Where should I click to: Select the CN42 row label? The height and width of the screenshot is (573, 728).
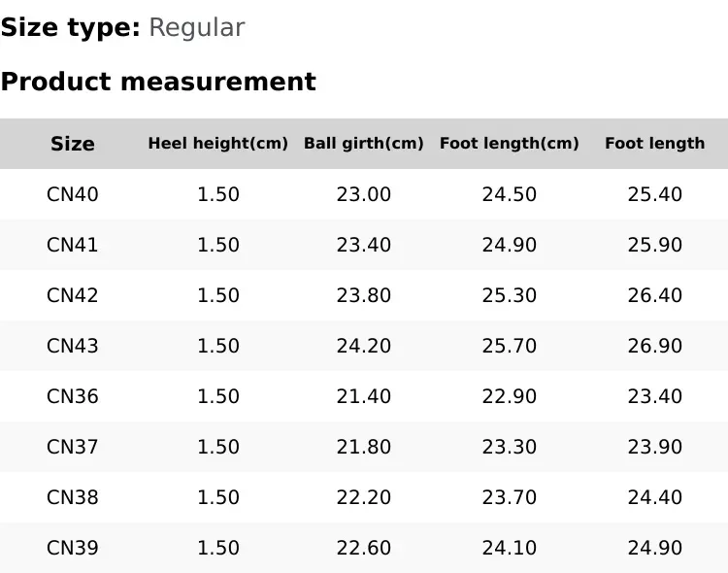pos(73,295)
